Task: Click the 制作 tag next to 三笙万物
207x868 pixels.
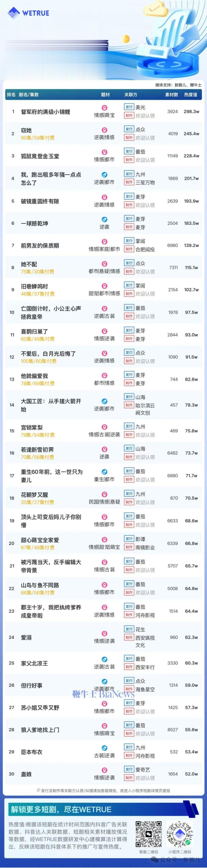Action: pyautogui.click(x=129, y=182)
